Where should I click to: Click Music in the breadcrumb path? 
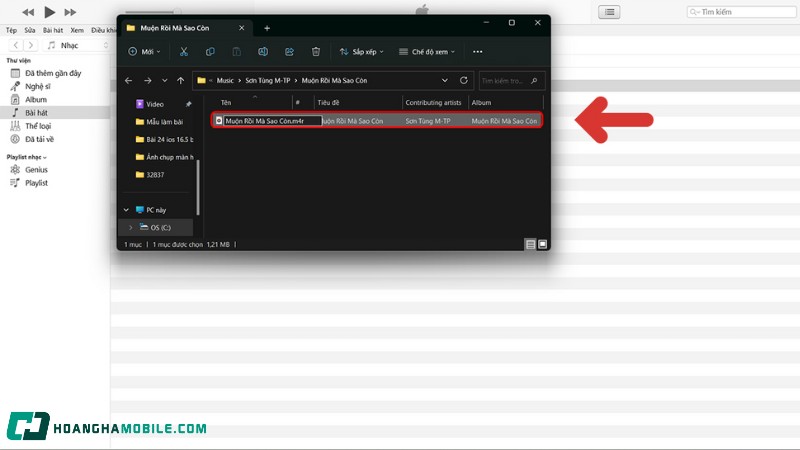pyautogui.click(x=225, y=81)
